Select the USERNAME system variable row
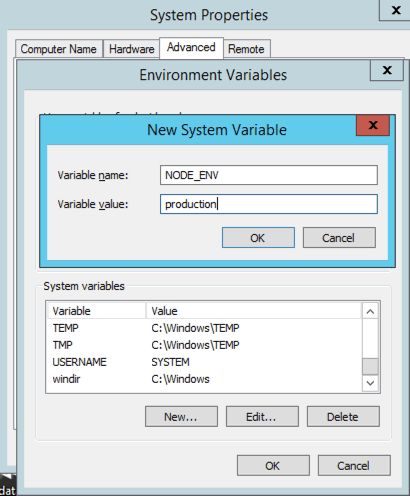Image resolution: width=410 pixels, height=496 pixels. [x=204, y=362]
